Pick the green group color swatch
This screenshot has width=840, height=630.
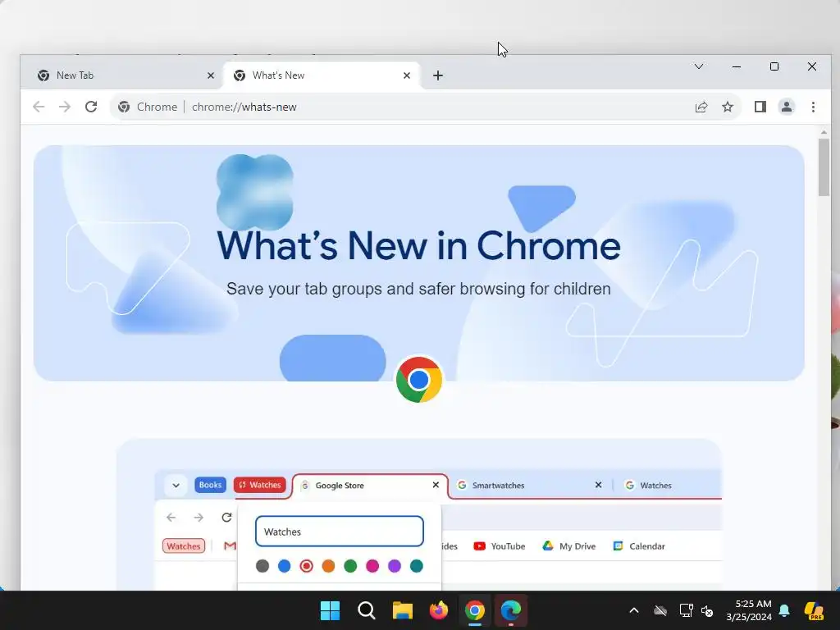[x=350, y=566]
